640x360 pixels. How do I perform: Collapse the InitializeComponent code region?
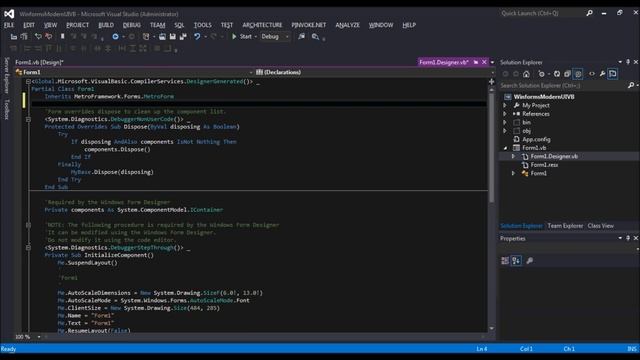(x=28, y=248)
